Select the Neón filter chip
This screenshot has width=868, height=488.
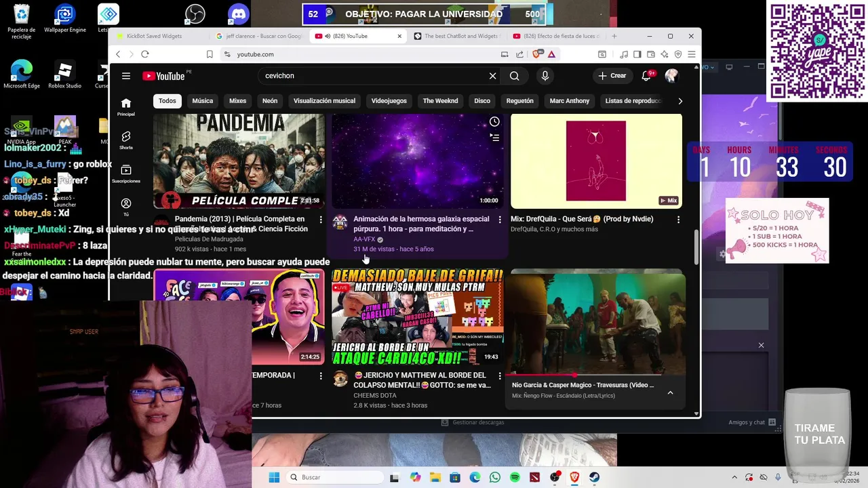pos(270,101)
